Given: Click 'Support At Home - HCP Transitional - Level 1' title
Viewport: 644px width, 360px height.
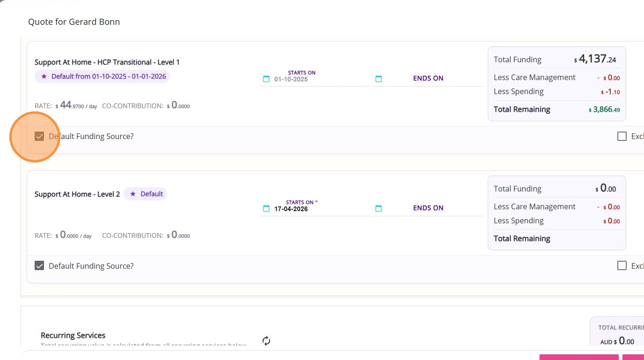Looking at the screenshot, I should 107,62.
